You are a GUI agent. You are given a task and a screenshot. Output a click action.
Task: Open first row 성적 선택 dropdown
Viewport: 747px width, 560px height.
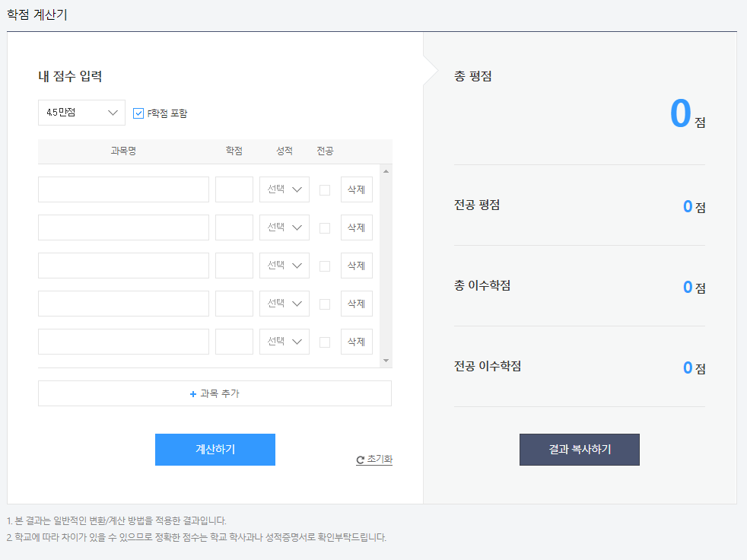[284, 189]
